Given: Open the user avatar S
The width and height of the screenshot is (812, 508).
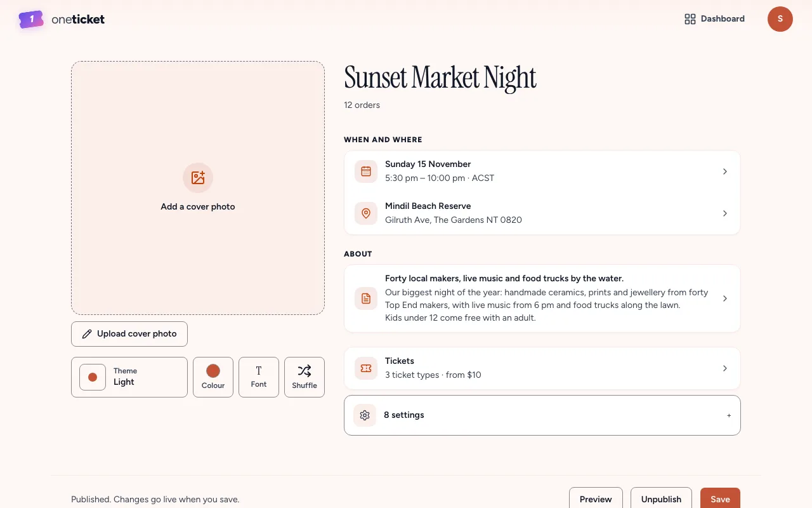Looking at the screenshot, I should [780, 19].
